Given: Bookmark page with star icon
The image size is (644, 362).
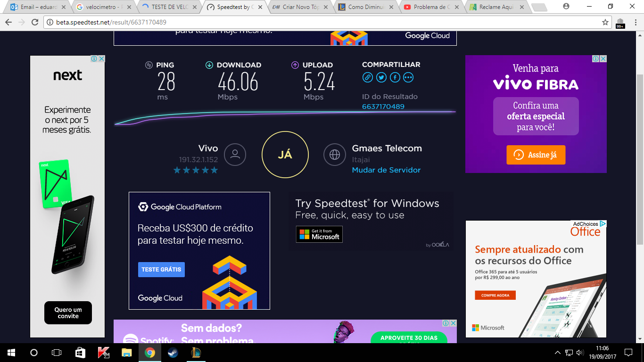Looking at the screenshot, I should (x=605, y=22).
